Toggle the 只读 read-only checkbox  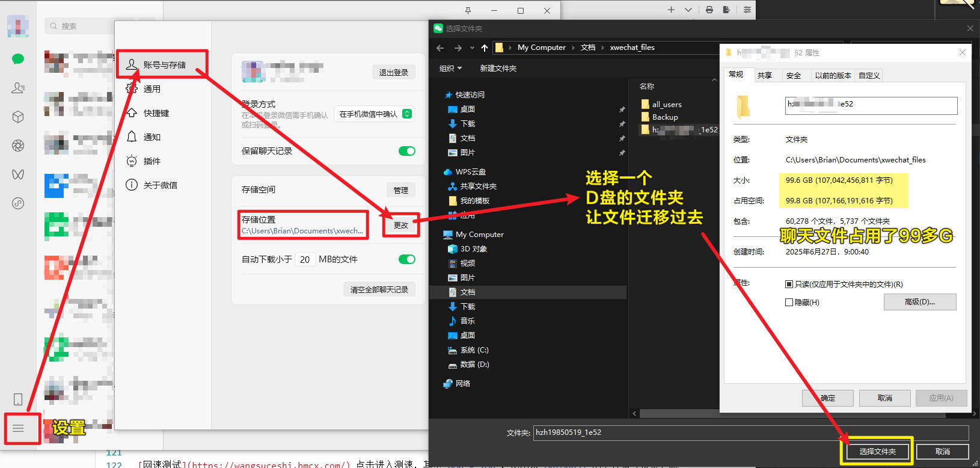coord(789,285)
